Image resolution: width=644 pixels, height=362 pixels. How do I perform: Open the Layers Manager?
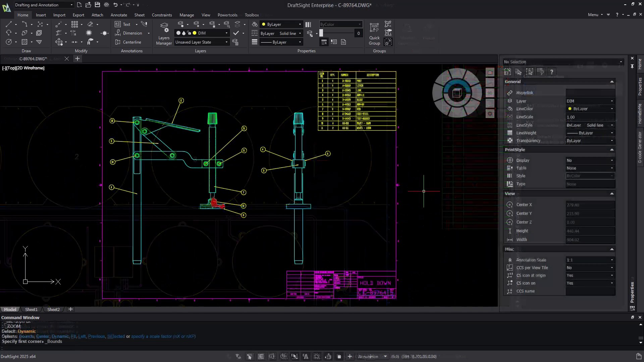click(164, 34)
